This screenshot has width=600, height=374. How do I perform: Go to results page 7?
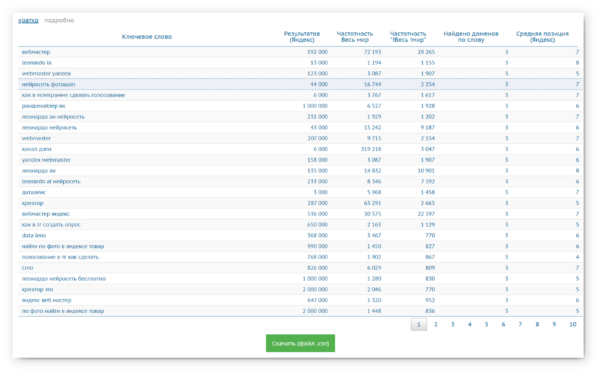click(x=520, y=324)
